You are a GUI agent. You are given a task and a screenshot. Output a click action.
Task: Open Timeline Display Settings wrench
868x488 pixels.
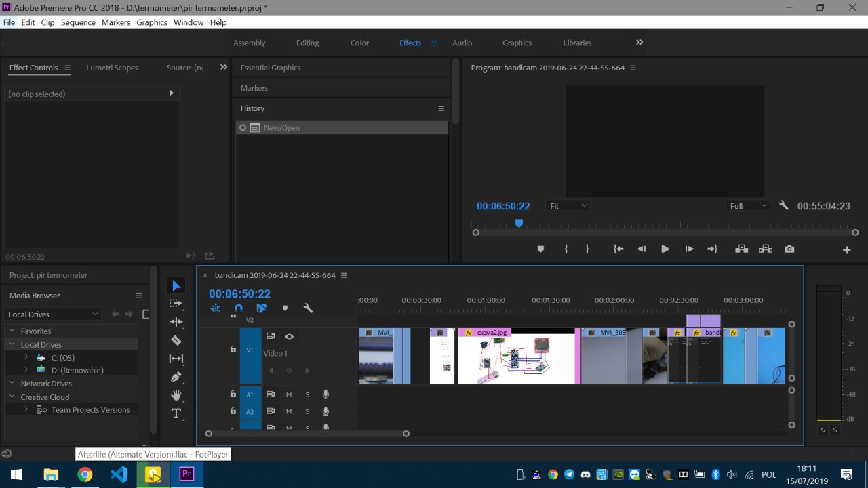click(308, 308)
